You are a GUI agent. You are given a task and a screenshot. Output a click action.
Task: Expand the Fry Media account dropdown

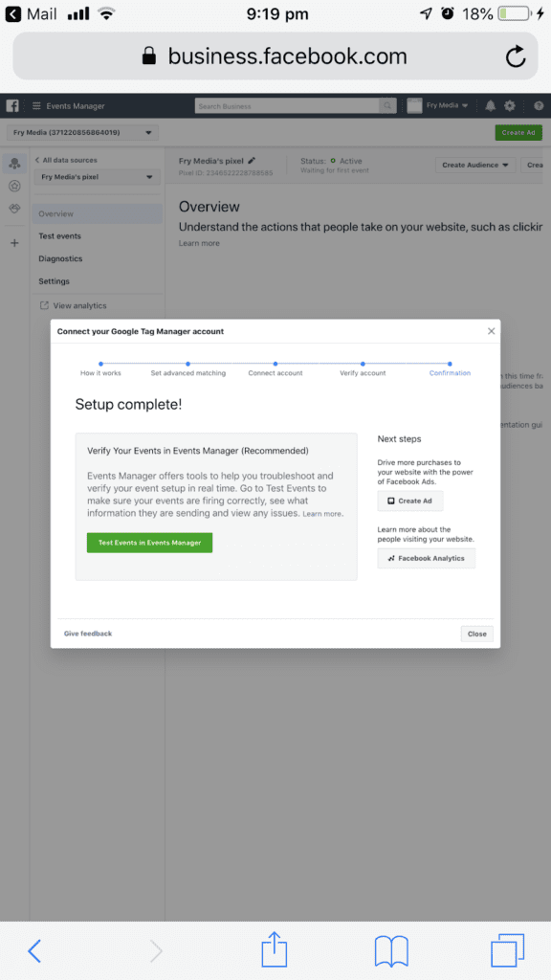coord(82,132)
